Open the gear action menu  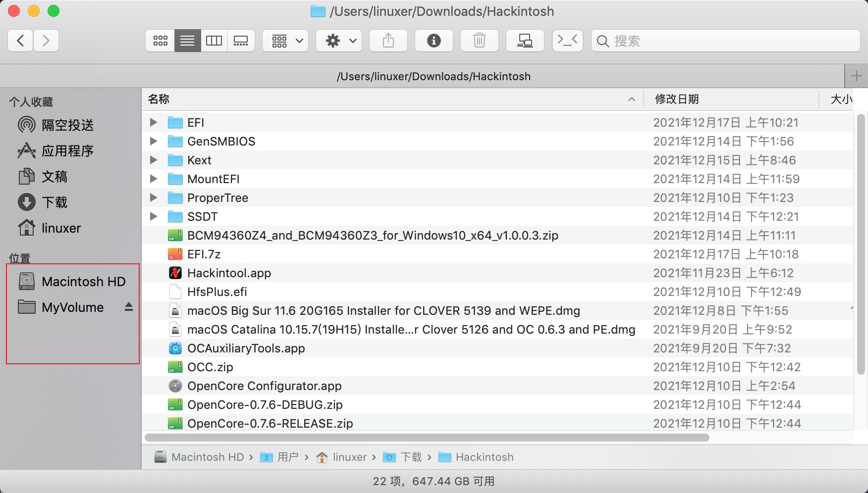340,41
